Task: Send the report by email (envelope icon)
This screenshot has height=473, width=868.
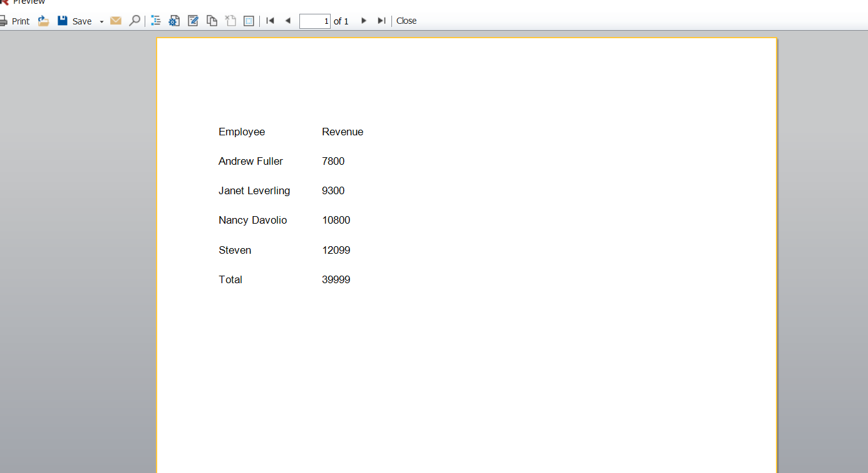Action: click(x=116, y=21)
